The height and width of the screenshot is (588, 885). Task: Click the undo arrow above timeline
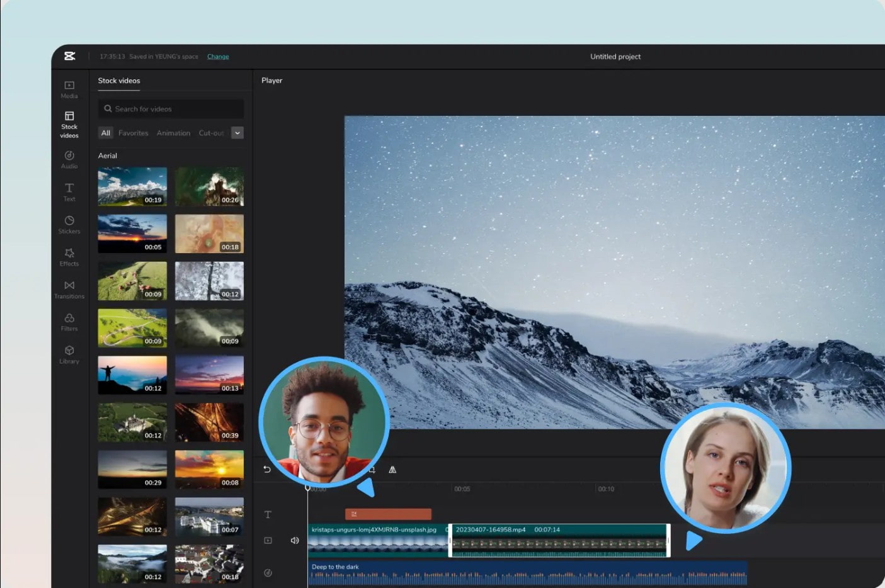(267, 470)
